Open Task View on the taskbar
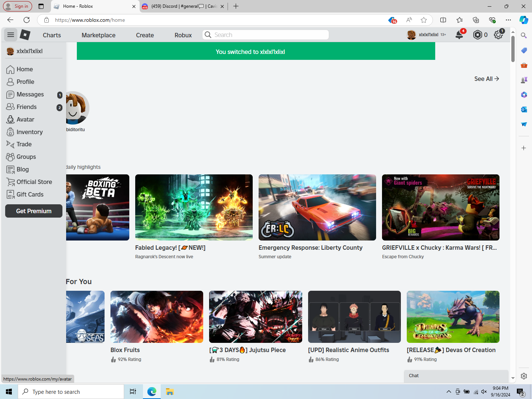Image resolution: width=532 pixels, height=399 pixels. 133,392
